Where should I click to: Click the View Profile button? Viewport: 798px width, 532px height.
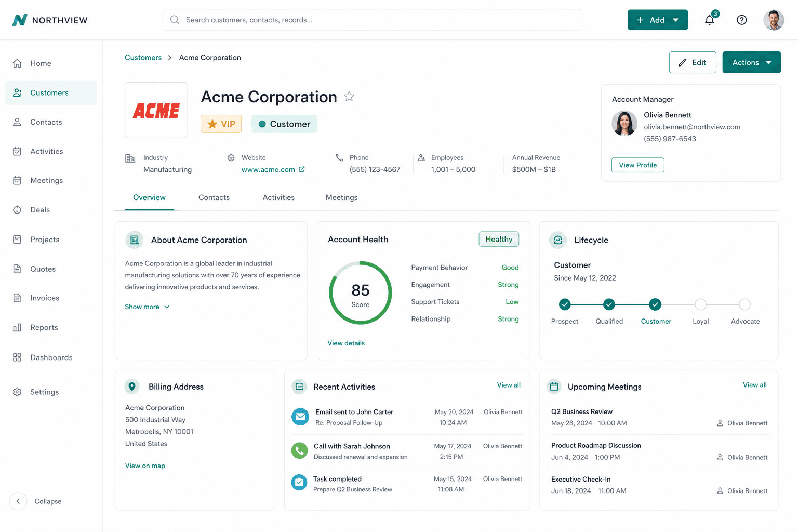pyautogui.click(x=637, y=165)
